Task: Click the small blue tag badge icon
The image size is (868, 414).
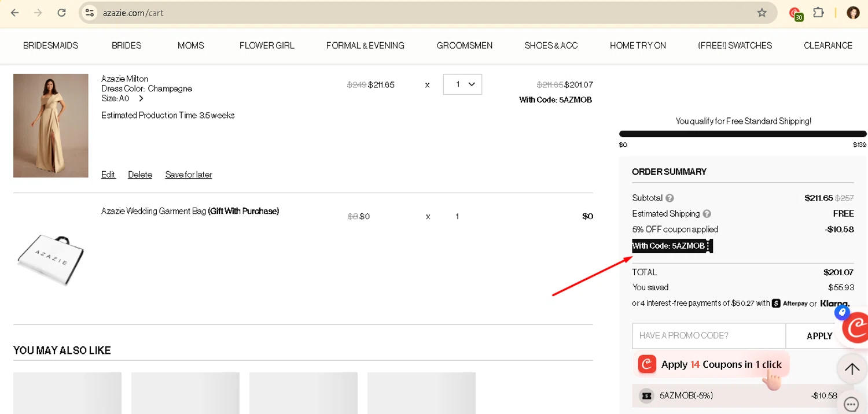Action: coord(842,313)
